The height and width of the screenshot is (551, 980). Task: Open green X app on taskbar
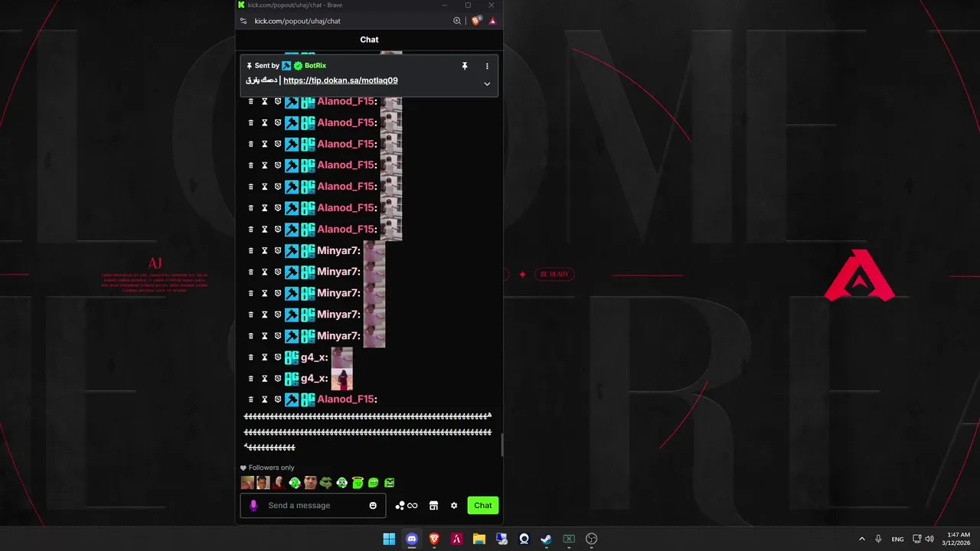pyautogui.click(x=569, y=539)
